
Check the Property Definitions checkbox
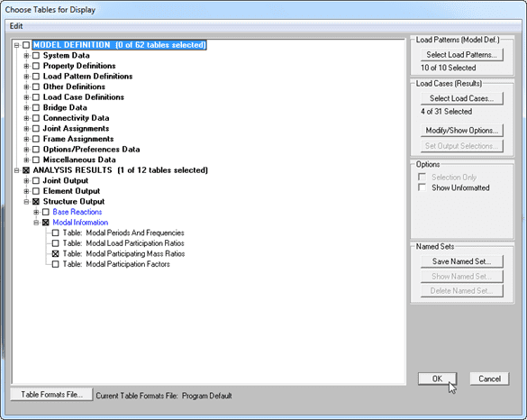point(36,66)
